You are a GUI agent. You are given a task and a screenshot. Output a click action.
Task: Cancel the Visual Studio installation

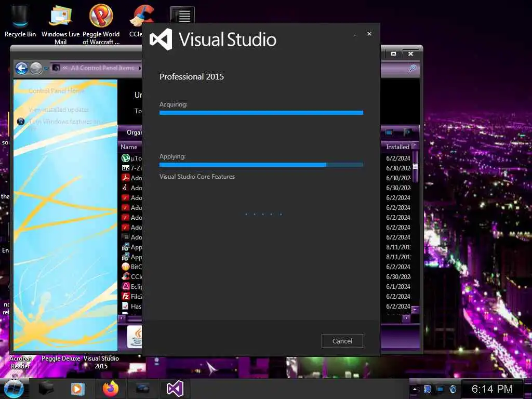(x=342, y=341)
